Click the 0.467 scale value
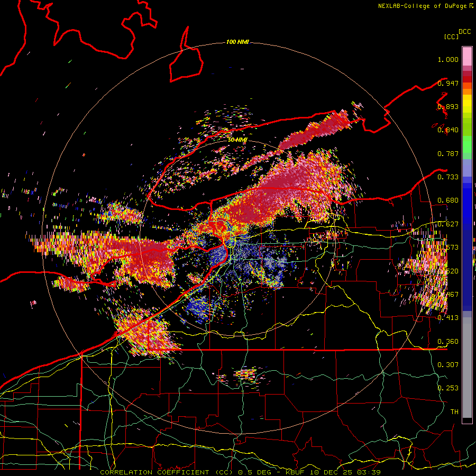 tap(448, 295)
